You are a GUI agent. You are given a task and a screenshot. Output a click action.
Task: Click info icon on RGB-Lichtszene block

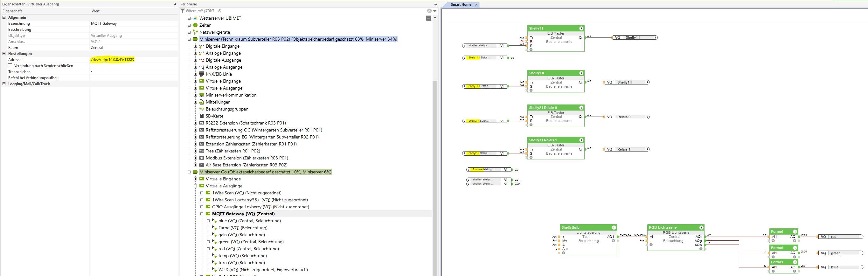701,227
